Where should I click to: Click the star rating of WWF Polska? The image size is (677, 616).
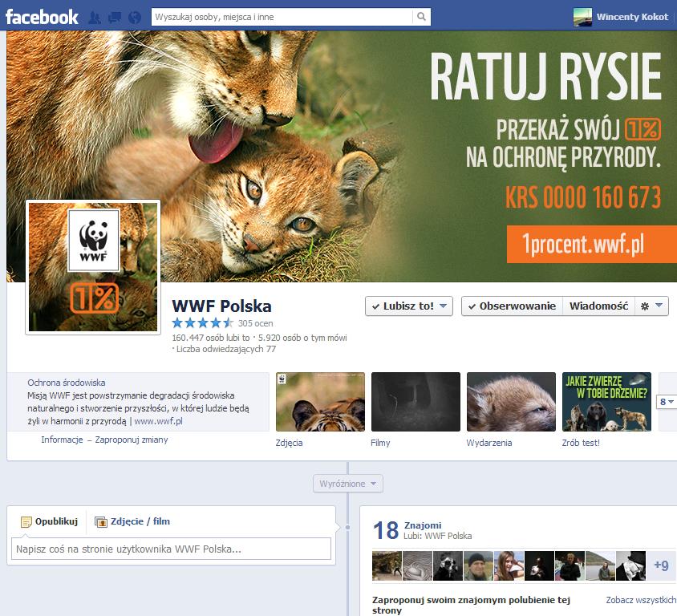click(202, 323)
